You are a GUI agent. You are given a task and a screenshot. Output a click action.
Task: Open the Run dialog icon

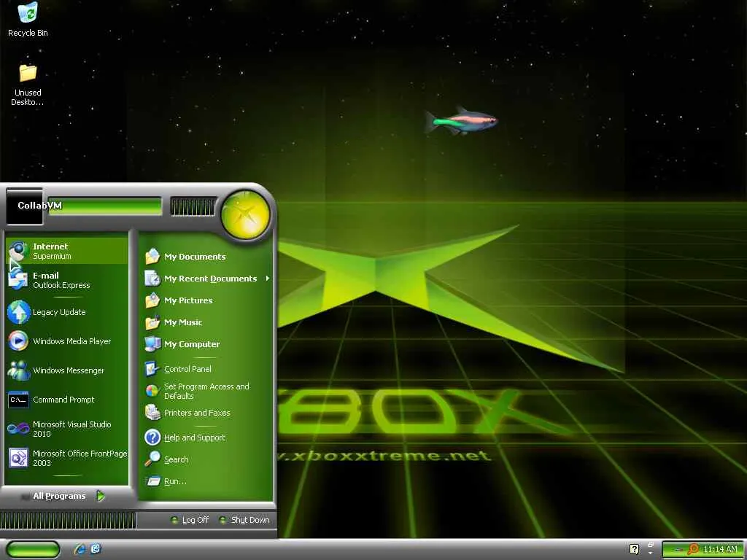(153, 481)
